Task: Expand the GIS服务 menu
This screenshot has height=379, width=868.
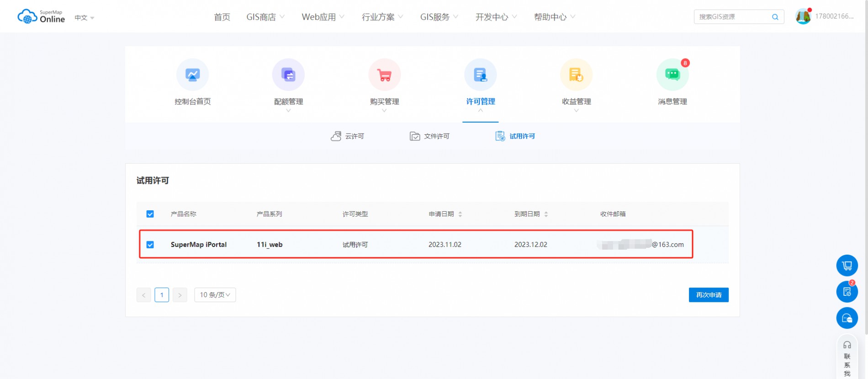Action: pos(439,17)
